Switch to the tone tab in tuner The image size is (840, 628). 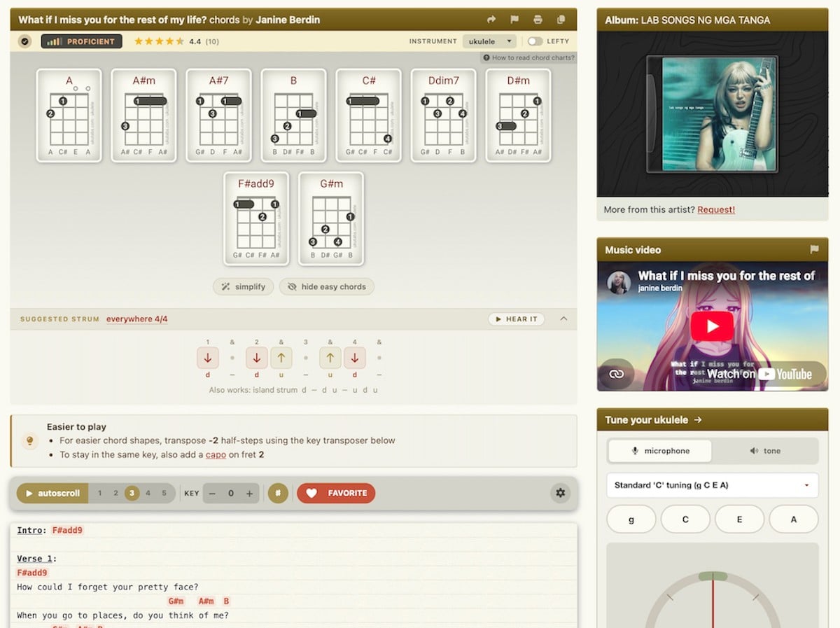[x=765, y=451]
